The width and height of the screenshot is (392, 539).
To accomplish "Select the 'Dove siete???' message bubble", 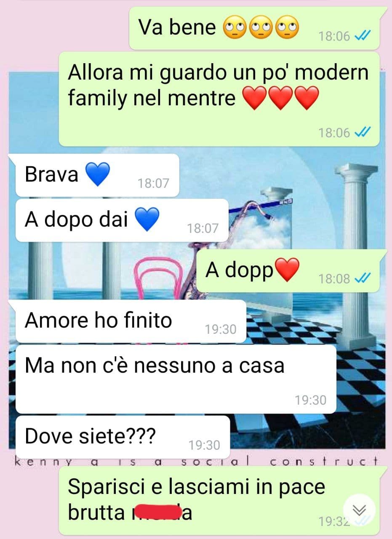I will point(123,438).
